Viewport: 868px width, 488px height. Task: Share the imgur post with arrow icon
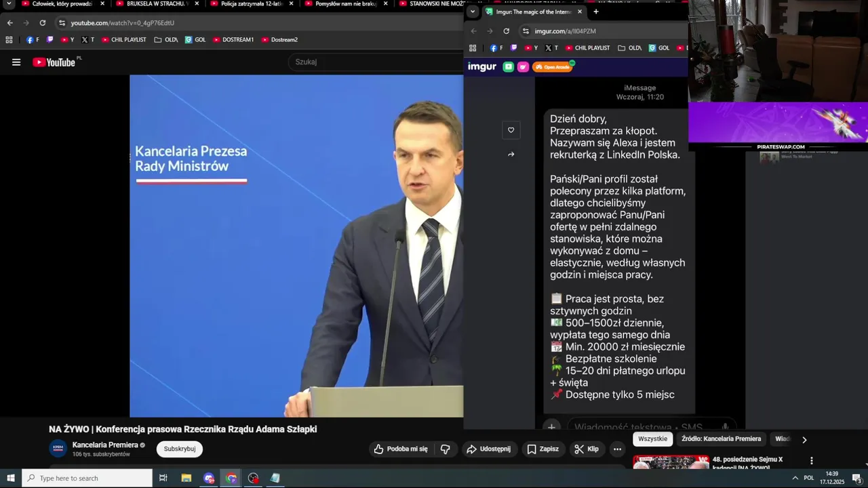[x=511, y=155]
